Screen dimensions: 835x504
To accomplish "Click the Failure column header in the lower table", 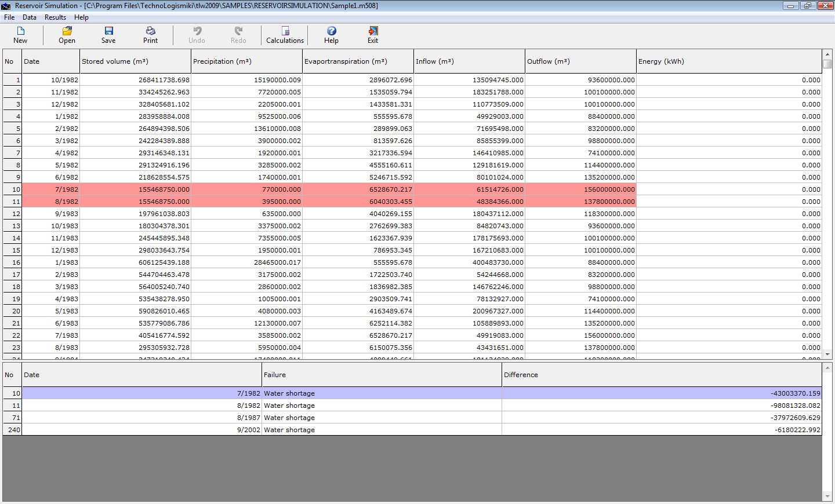I will click(382, 375).
